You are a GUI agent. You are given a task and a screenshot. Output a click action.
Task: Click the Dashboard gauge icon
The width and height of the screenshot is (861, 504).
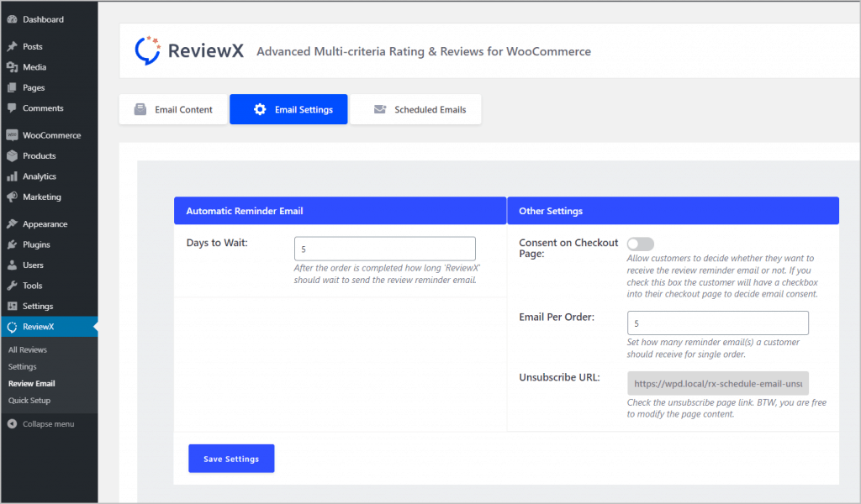tap(13, 18)
